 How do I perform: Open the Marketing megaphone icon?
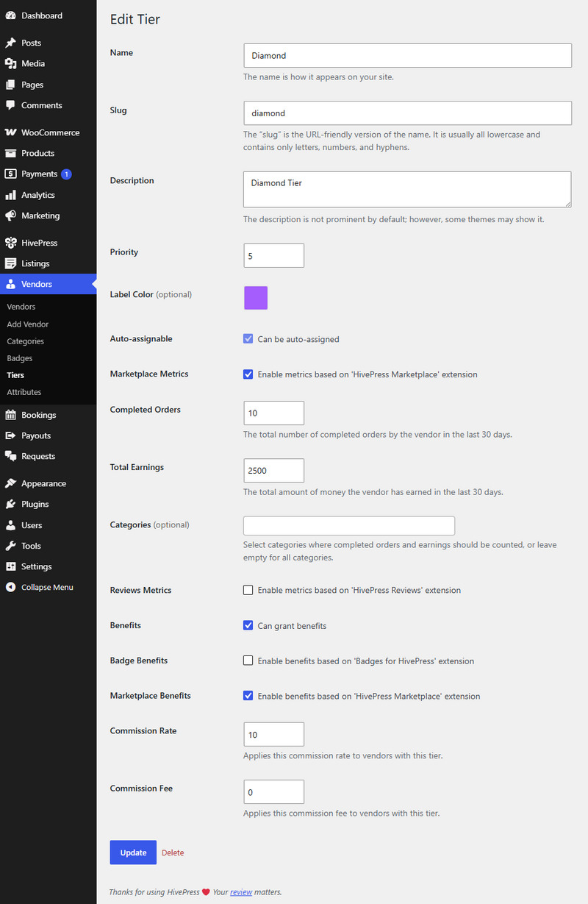pyautogui.click(x=10, y=216)
